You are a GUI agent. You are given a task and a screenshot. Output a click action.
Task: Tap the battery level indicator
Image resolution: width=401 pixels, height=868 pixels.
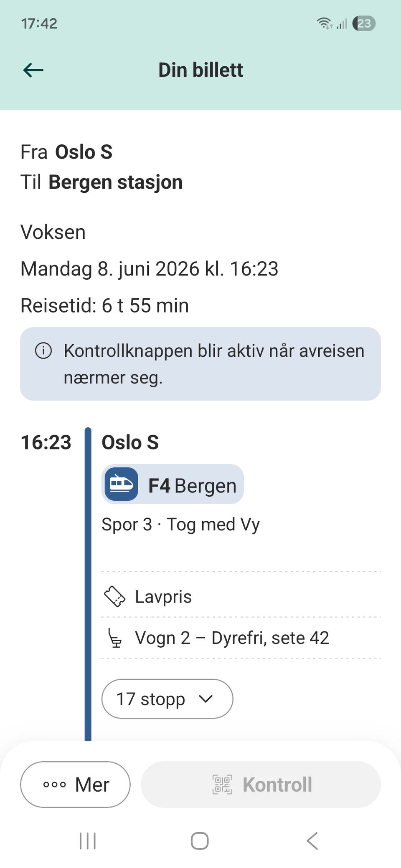pos(364,23)
